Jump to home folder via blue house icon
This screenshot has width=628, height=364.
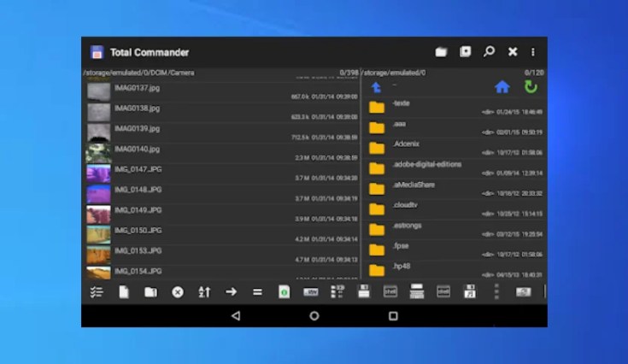[502, 87]
